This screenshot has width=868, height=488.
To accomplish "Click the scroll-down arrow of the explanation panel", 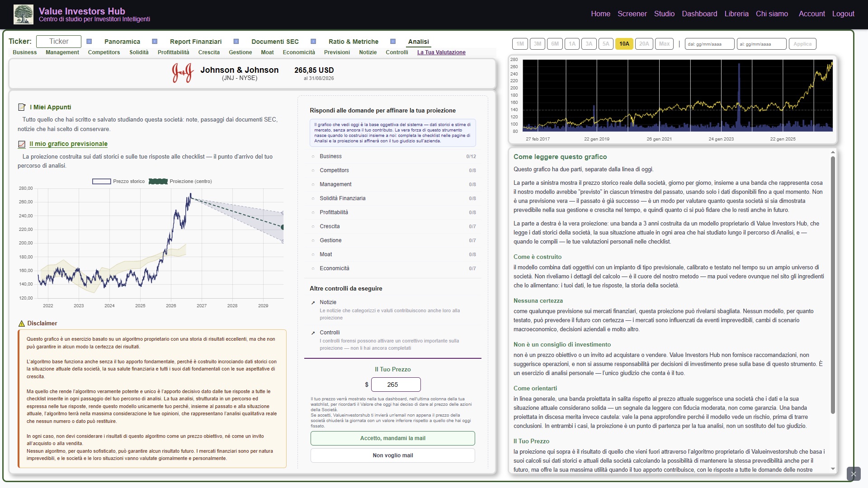I will coord(833,469).
